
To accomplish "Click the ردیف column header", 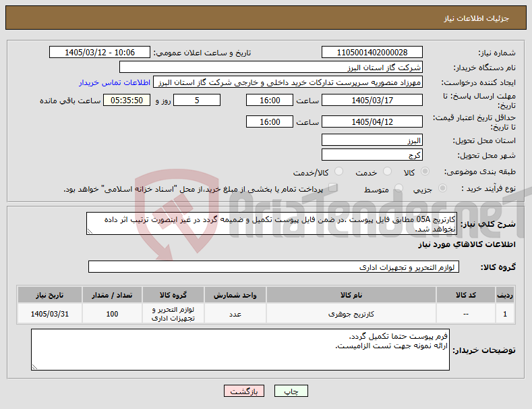I will (505, 295).
